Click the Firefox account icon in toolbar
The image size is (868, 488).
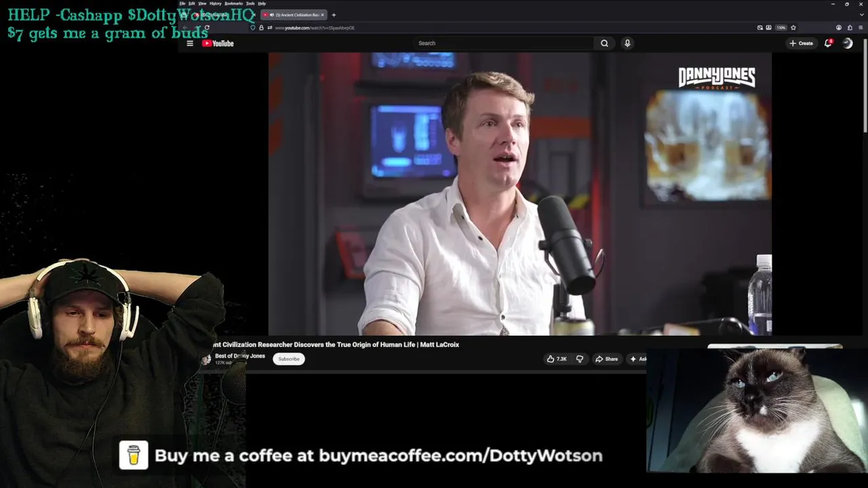coord(839,28)
